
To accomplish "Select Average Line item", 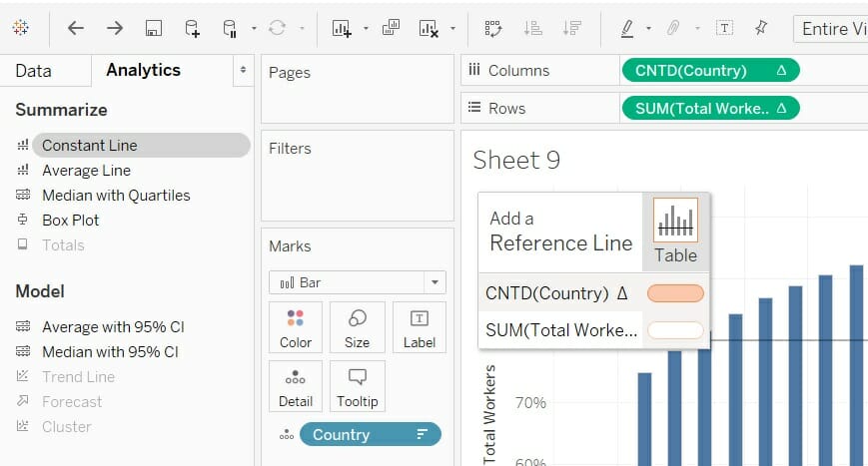I will point(86,171).
